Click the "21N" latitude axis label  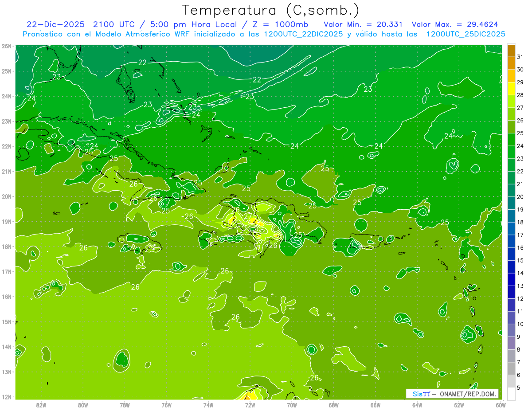pyautogui.click(x=7, y=171)
